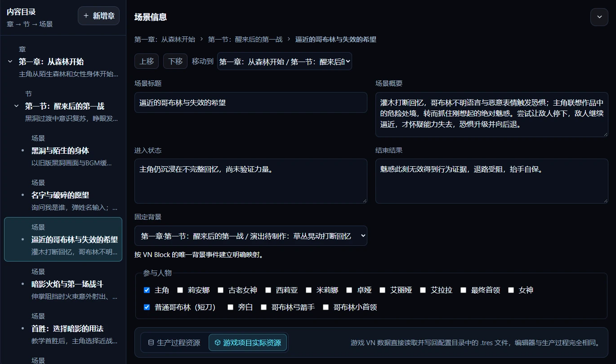Image resolution: width=616 pixels, height=364 pixels.
Task: Click into the 结束结果 text area
Action: point(492,181)
